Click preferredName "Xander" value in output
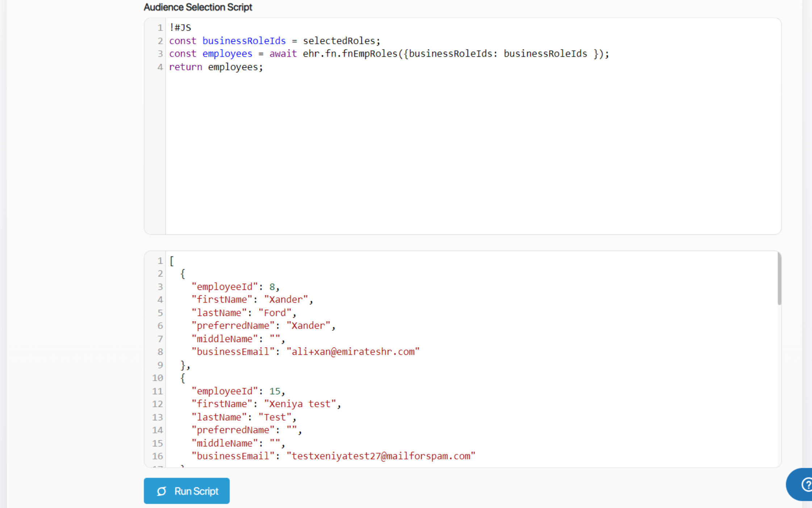 308,326
